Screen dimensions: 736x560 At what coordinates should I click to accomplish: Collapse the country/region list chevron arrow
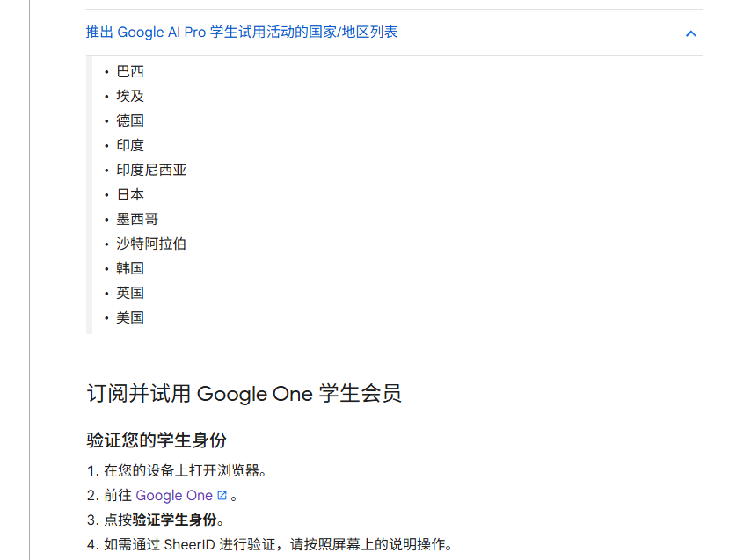690,33
